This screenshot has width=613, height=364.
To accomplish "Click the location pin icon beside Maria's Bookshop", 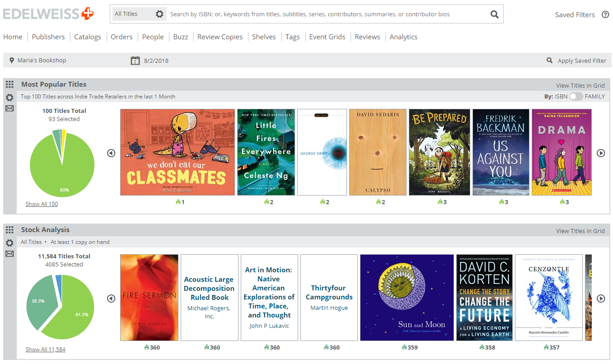I will (12, 61).
